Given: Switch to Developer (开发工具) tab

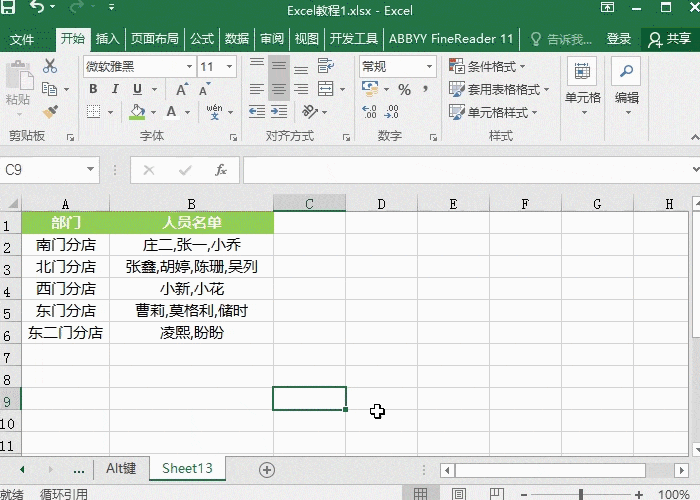Looking at the screenshot, I should 354,39.
